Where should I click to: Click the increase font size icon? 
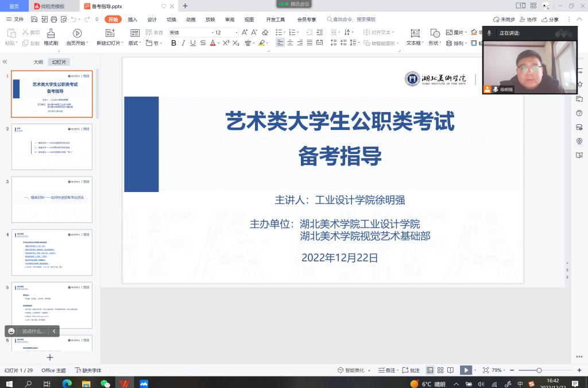point(245,33)
